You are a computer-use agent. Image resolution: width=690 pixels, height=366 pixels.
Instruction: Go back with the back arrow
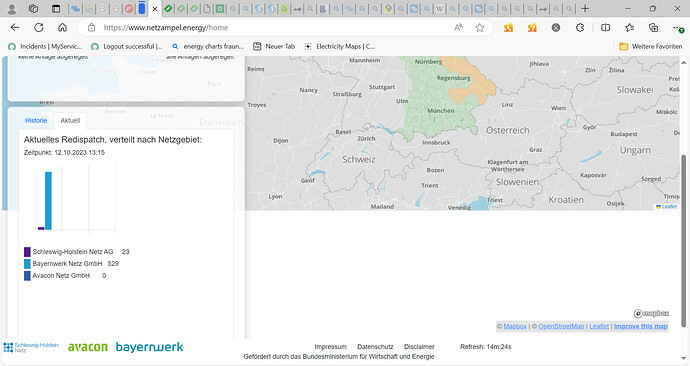coord(15,28)
